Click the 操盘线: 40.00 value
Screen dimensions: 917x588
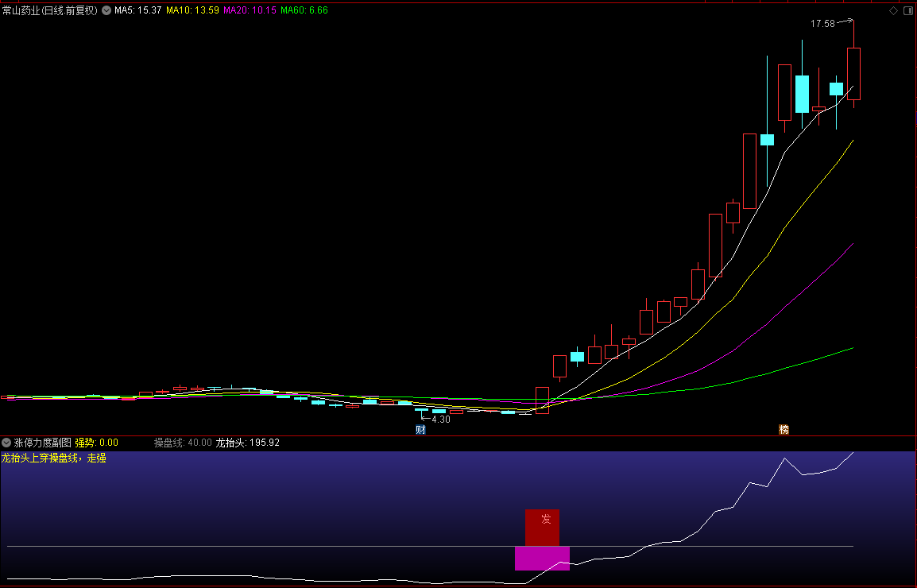point(183,443)
